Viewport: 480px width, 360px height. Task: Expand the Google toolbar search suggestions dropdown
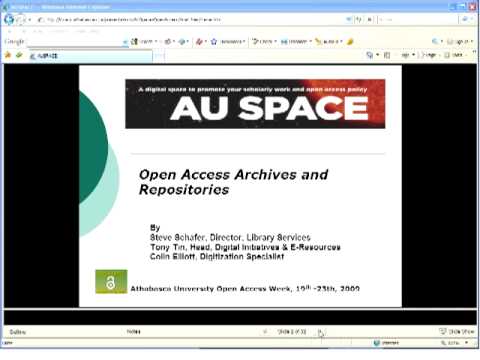125,42
